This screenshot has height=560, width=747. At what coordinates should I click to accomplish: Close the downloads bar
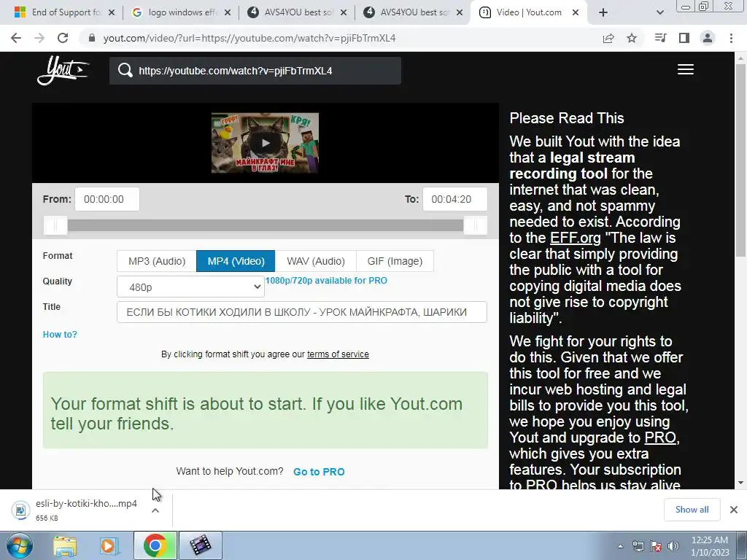734,510
